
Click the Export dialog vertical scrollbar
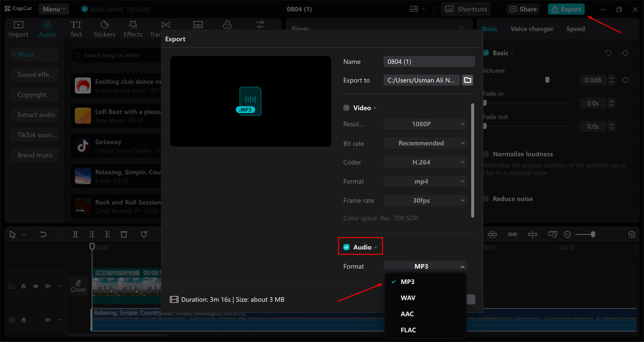pos(472,160)
